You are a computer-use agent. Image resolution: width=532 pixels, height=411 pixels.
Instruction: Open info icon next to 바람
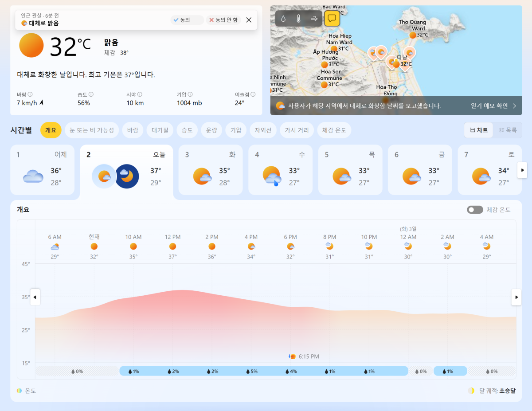pyautogui.click(x=30, y=94)
